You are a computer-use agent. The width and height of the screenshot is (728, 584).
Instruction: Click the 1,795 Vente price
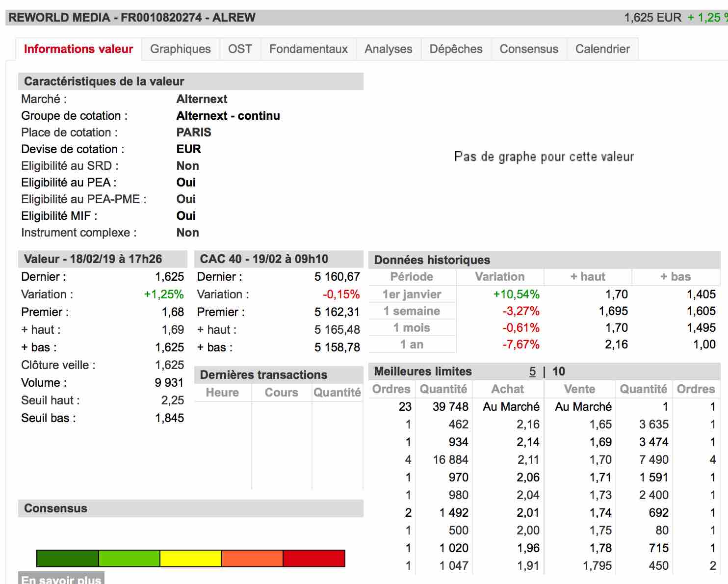pos(598,566)
